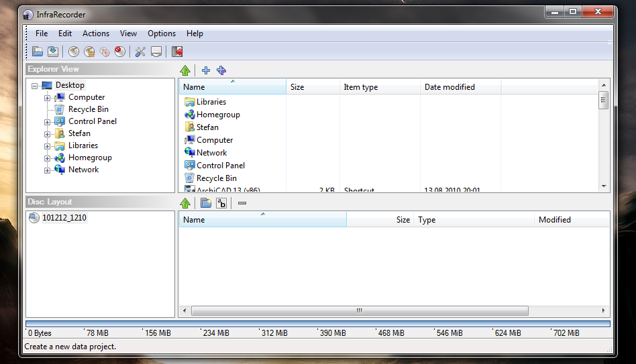Click the file list vertical scrollbar thumb

tap(604, 100)
